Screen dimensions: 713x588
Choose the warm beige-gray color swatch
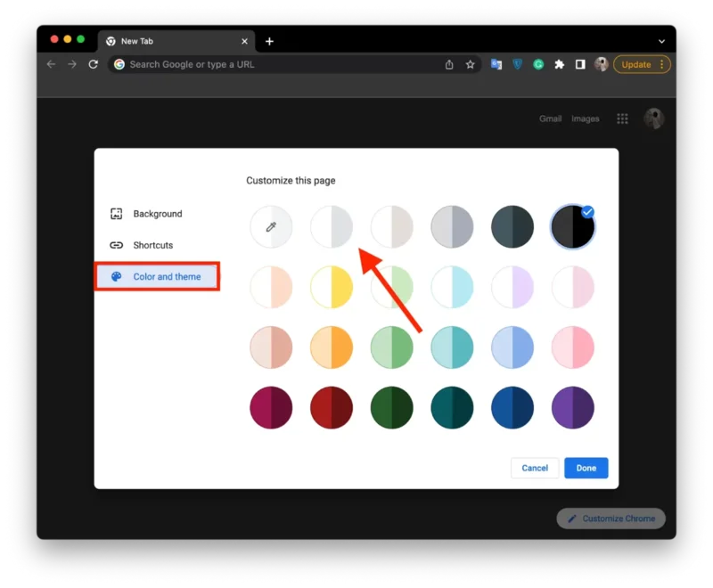coord(392,227)
